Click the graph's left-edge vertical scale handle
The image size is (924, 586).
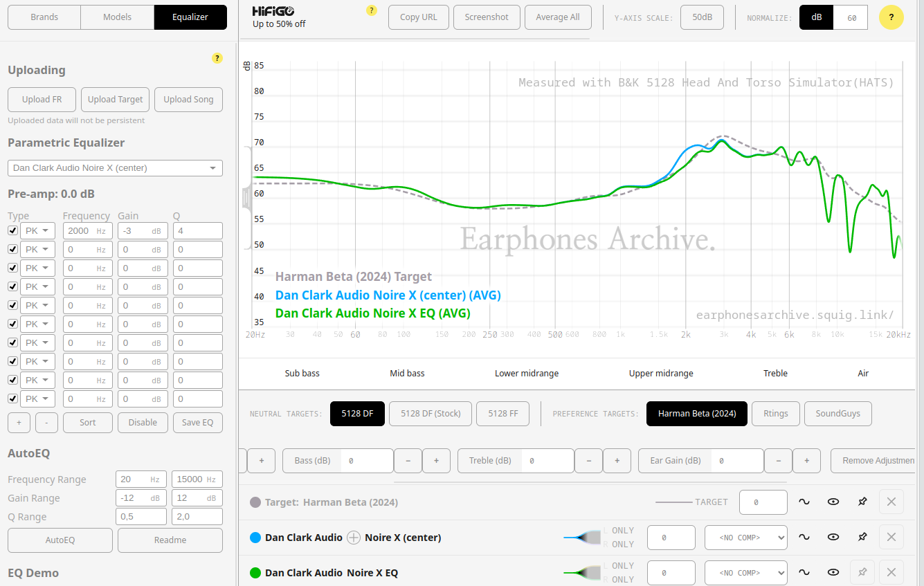246,198
